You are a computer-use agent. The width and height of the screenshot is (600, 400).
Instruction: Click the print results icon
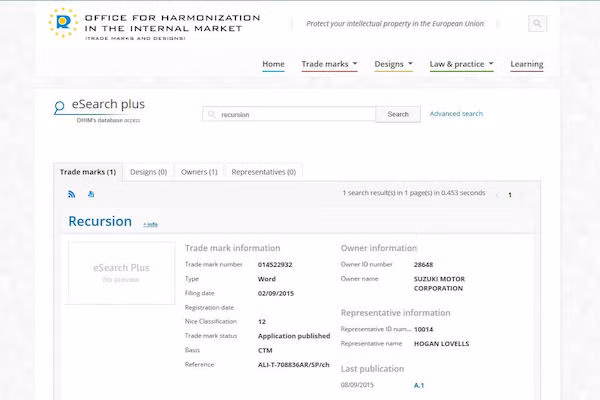pos(91,193)
